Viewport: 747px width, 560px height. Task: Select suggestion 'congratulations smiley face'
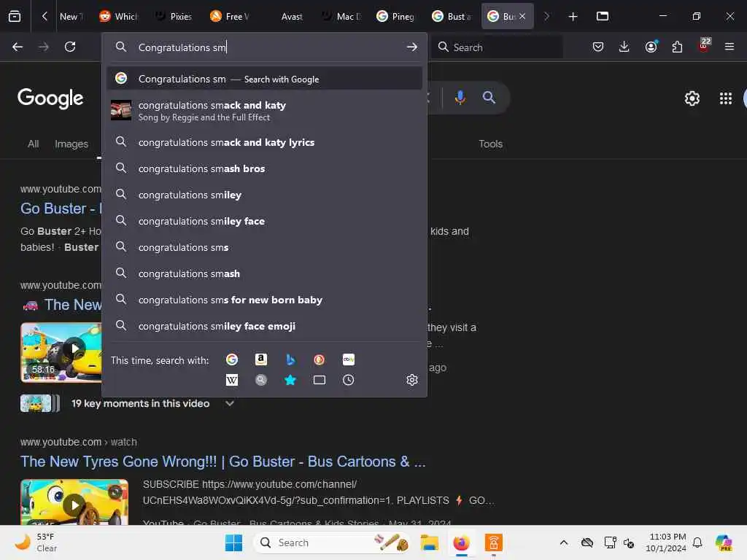pos(264,221)
